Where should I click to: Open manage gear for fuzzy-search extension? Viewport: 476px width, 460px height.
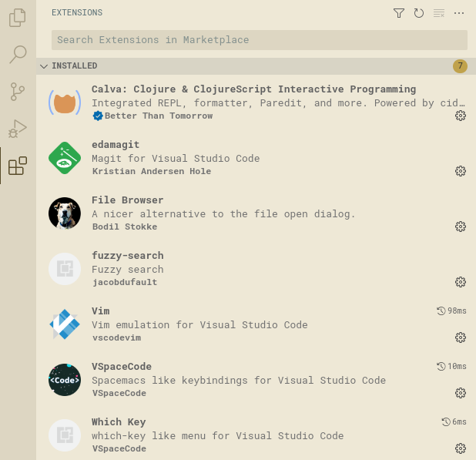coord(461,282)
